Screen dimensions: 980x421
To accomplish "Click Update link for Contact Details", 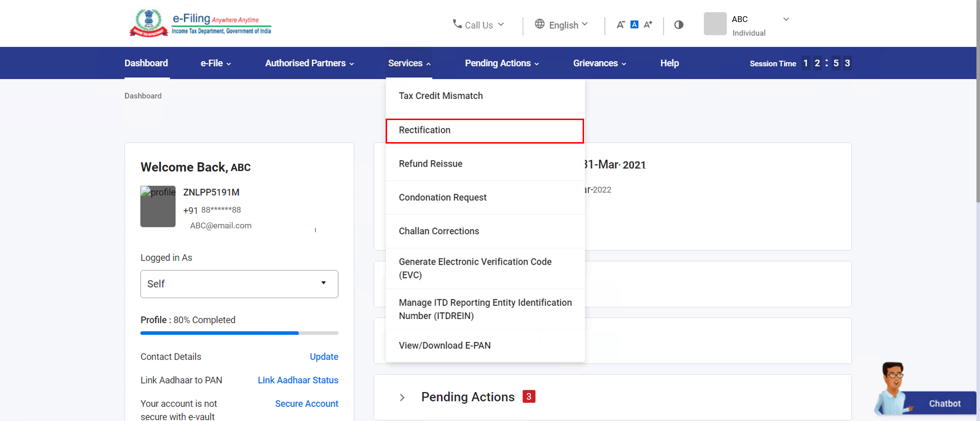I will pos(324,357).
